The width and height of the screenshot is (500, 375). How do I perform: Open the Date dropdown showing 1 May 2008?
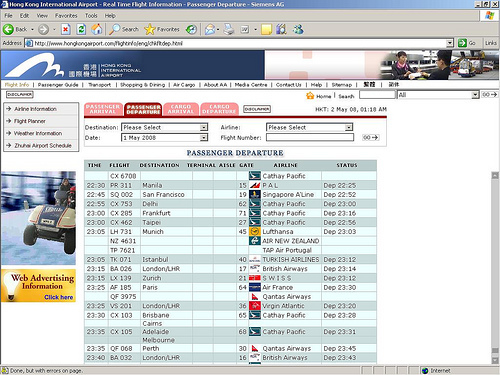point(164,138)
